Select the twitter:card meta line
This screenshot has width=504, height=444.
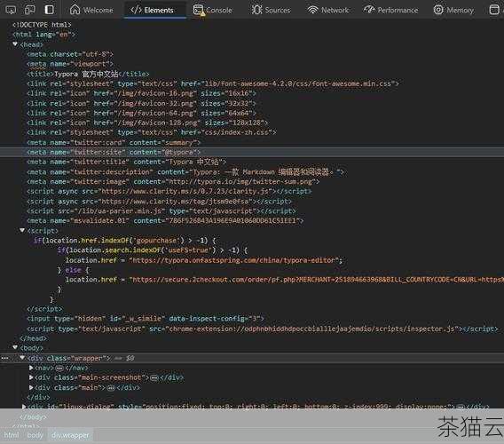[x=114, y=142]
